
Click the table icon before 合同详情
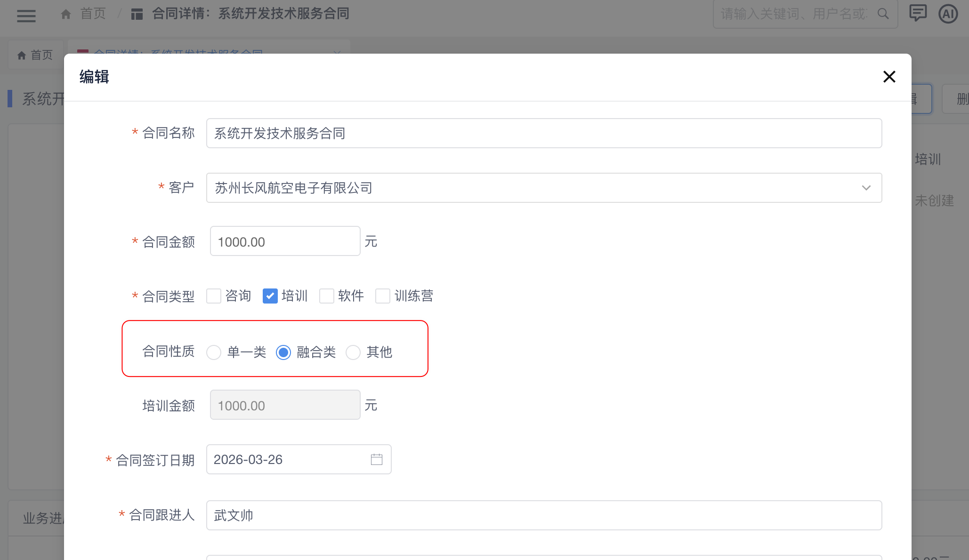(137, 14)
